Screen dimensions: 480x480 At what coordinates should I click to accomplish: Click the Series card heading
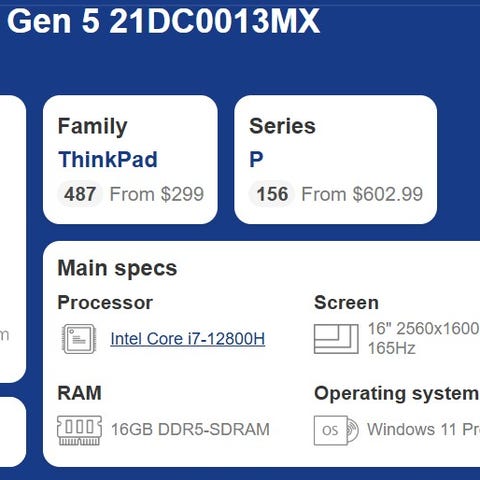pyautogui.click(x=282, y=126)
